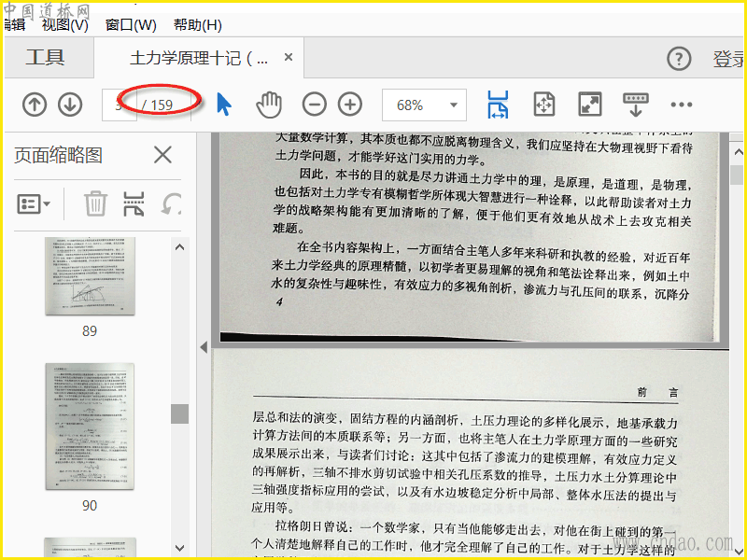Rotate page with curved arrow icon

click(172, 204)
